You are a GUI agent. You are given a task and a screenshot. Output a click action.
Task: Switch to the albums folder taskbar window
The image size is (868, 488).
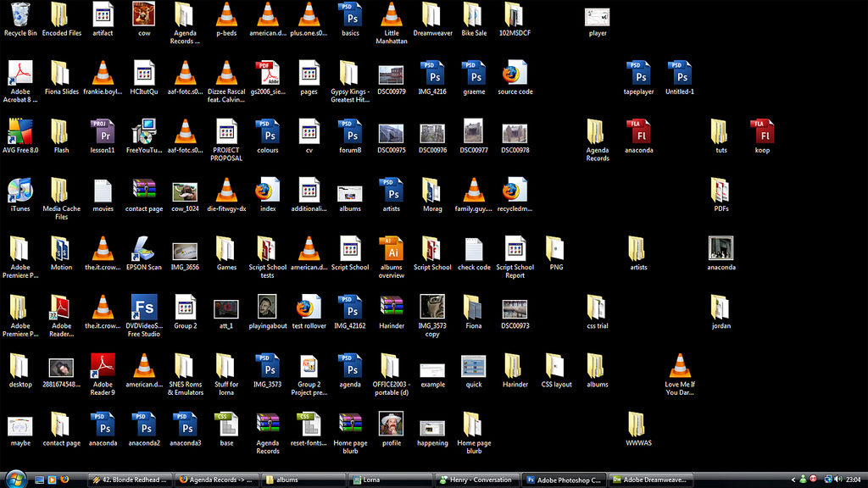[303, 480]
